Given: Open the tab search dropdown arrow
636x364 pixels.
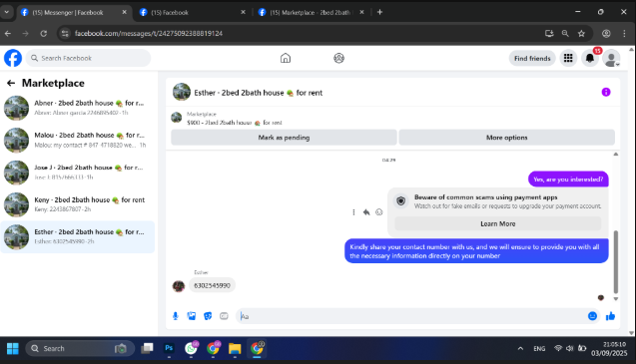Looking at the screenshot, I should click(6, 12).
